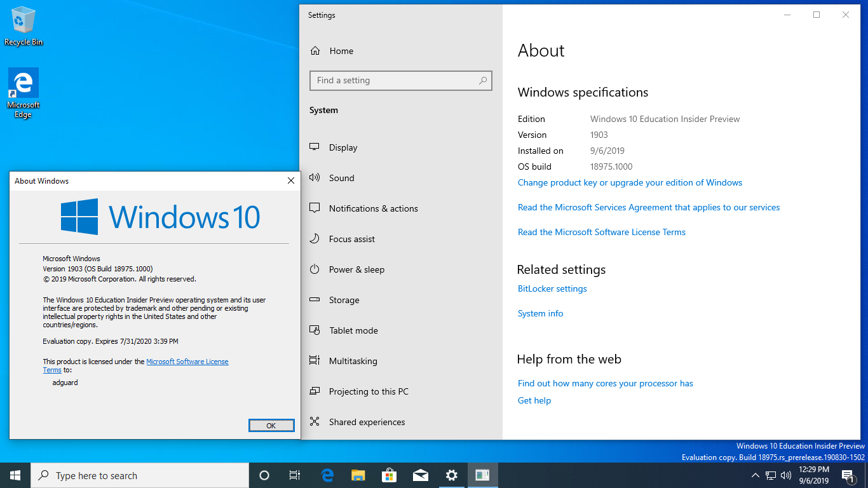Click the Tablet mode icon

[x=315, y=330]
